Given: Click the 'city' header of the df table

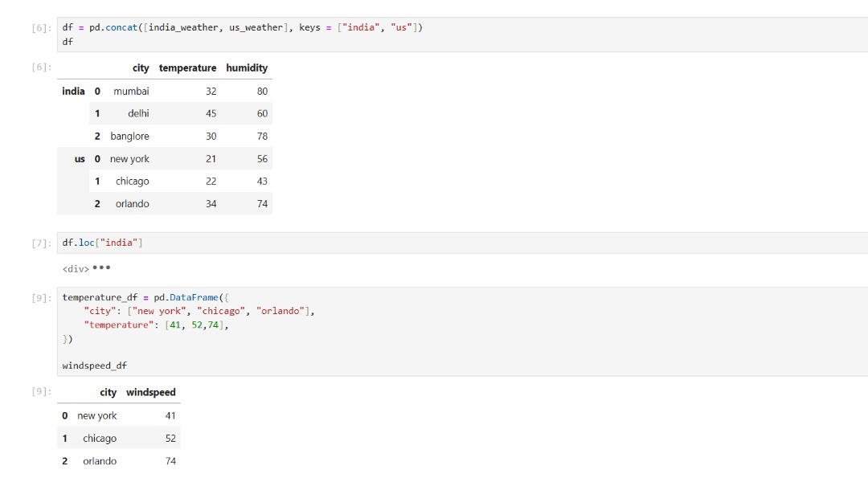Looking at the screenshot, I should 141,68.
